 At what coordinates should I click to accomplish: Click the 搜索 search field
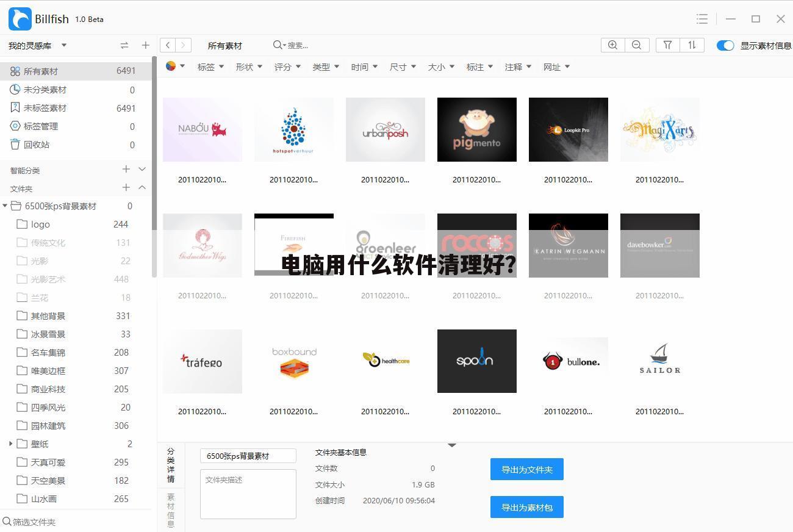(x=298, y=45)
